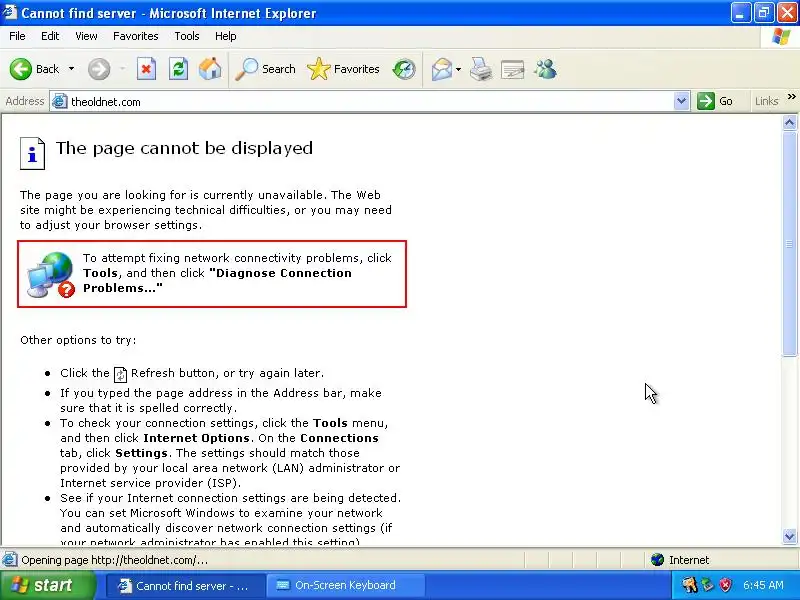Click the Windows flag logo throbber

click(x=781, y=36)
